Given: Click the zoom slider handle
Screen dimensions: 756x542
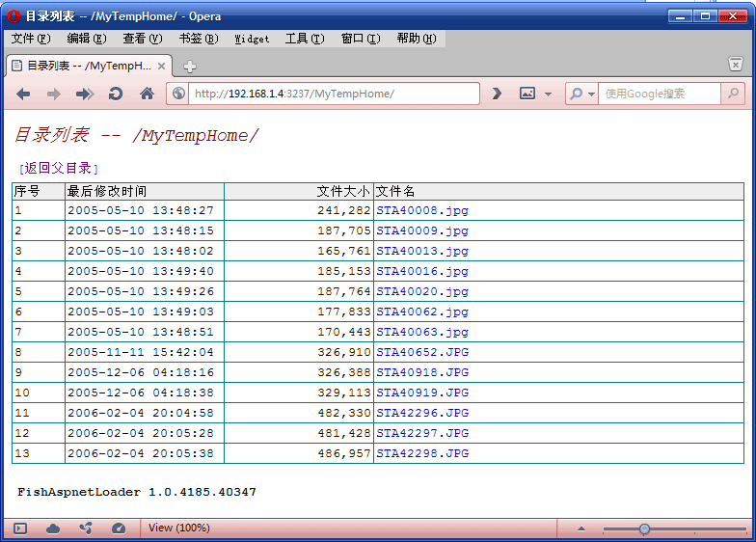Looking at the screenshot, I should coord(644,528).
